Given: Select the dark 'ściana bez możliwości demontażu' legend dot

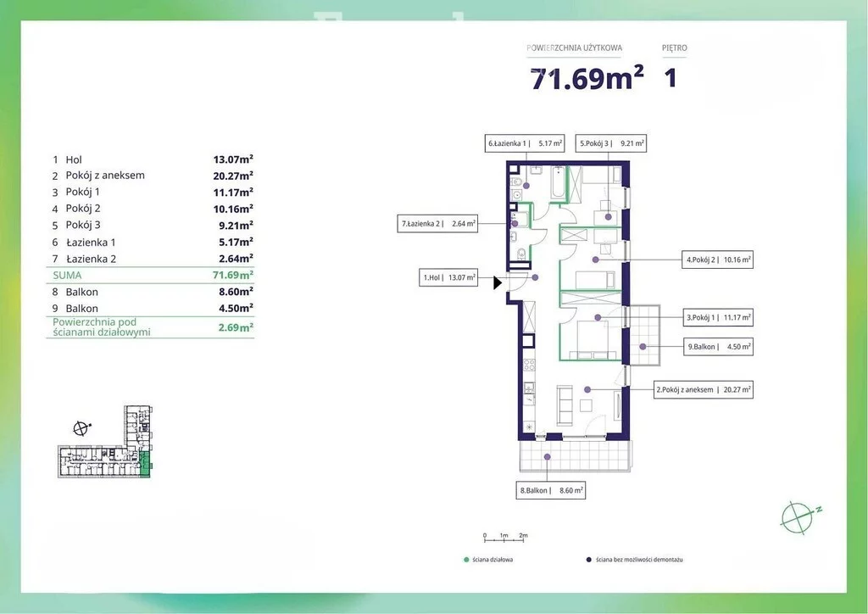Looking at the screenshot, I should pos(588,560).
